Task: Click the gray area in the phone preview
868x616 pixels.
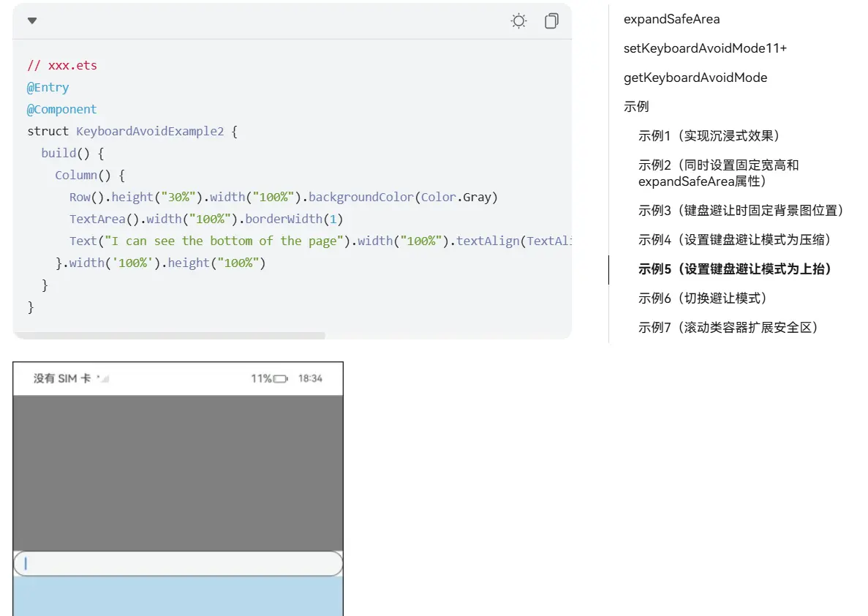Action: tap(178, 472)
